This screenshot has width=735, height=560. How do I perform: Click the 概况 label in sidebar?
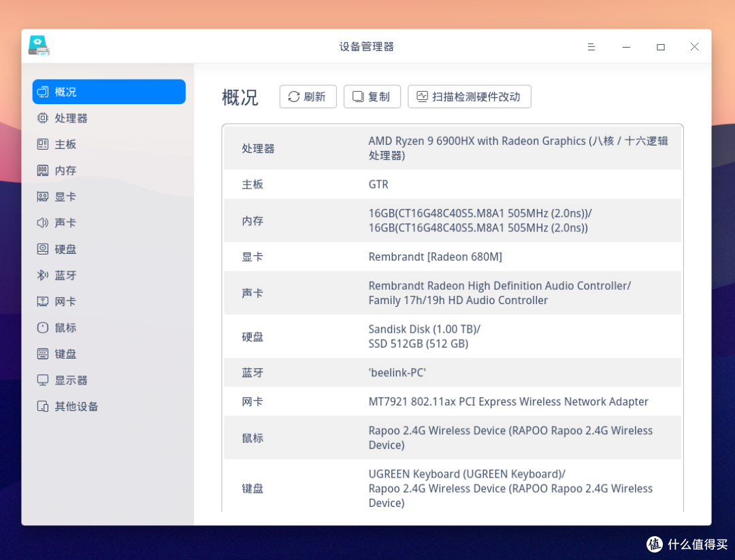pyautogui.click(x=65, y=92)
